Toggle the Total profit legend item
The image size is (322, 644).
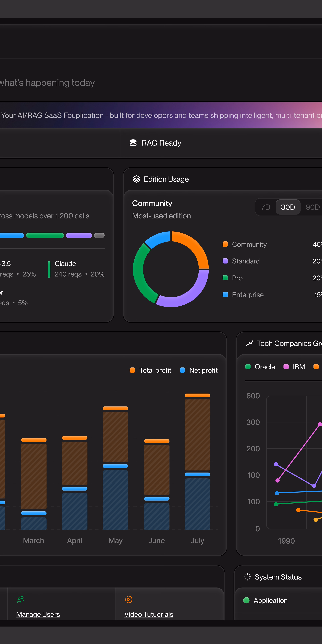[150, 370]
